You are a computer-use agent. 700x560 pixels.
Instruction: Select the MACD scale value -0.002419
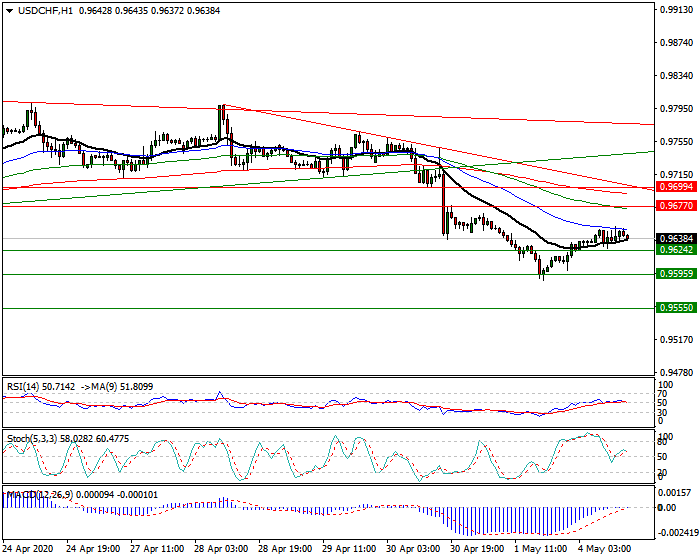pyautogui.click(x=678, y=533)
